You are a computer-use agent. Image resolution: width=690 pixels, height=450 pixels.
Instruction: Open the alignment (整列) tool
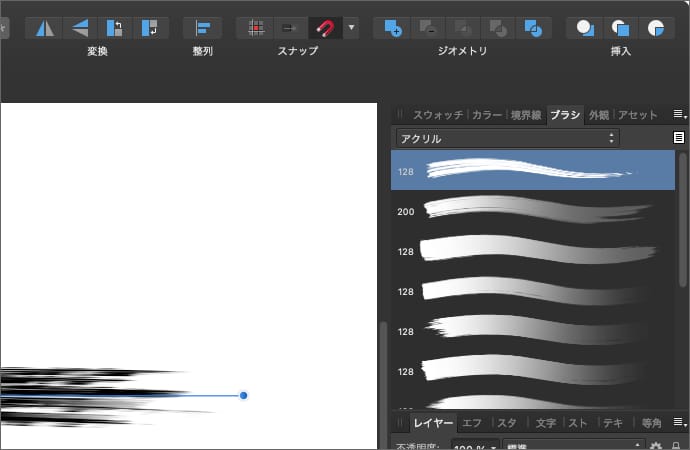pyautogui.click(x=202, y=28)
